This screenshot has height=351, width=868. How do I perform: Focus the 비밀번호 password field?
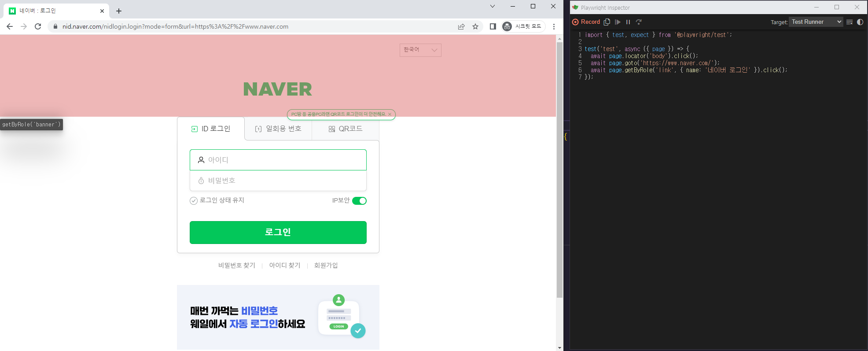(278, 181)
